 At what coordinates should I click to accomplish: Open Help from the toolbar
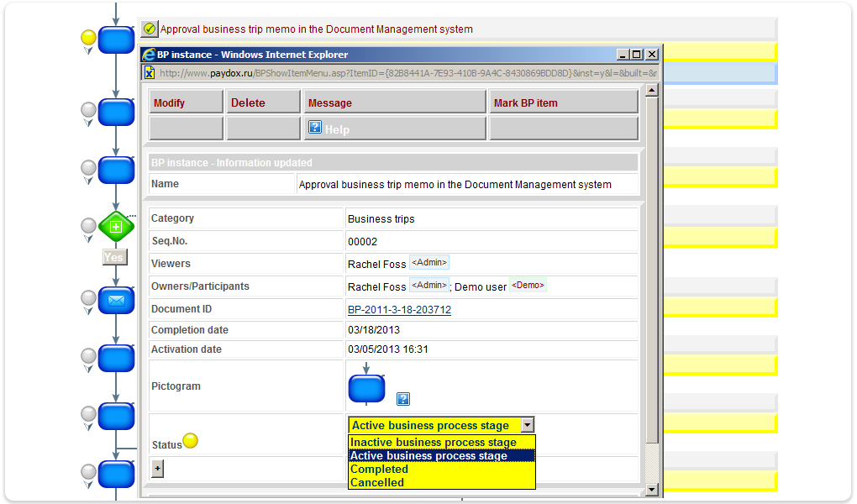click(395, 129)
